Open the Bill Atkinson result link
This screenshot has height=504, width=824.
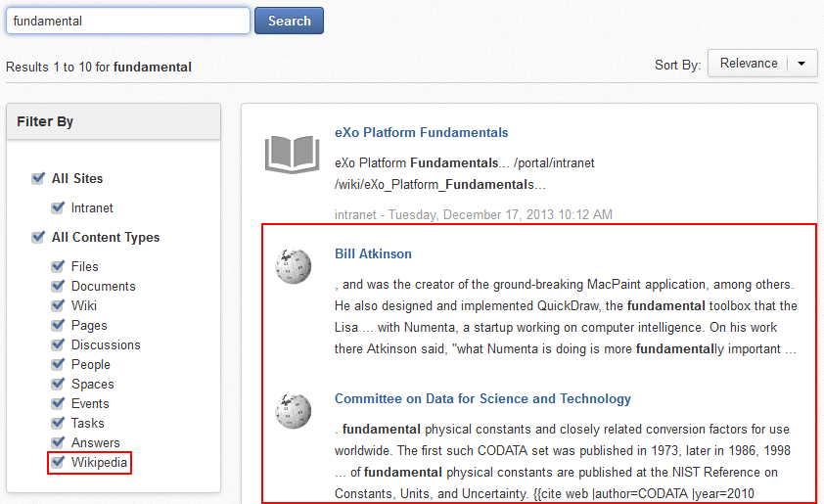pos(373,253)
